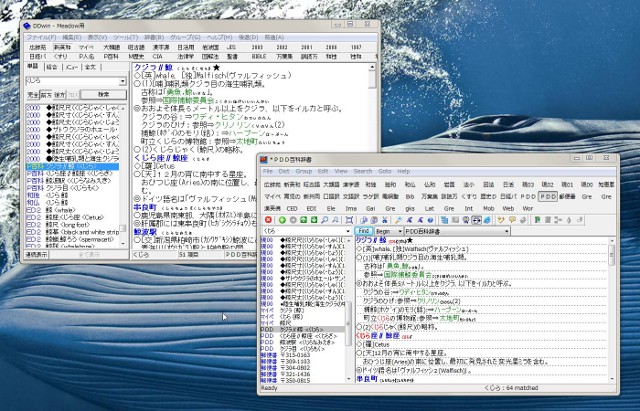Toggle 前方 prefix match mode

point(46,95)
